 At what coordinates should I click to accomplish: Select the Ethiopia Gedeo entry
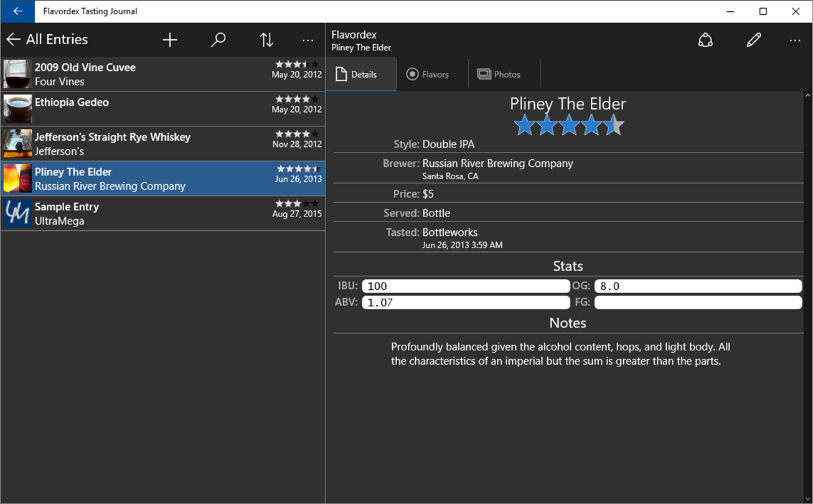click(x=163, y=109)
